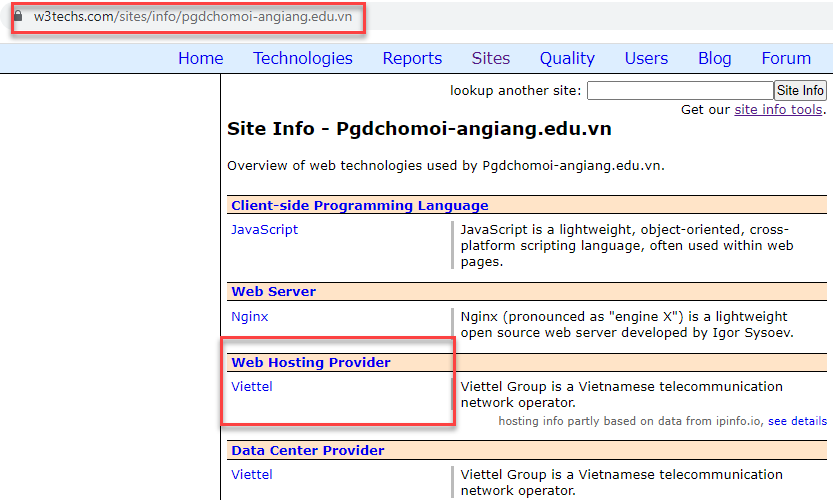
Task: Open Viettel link under Web Hosting Provider
Action: (252, 386)
